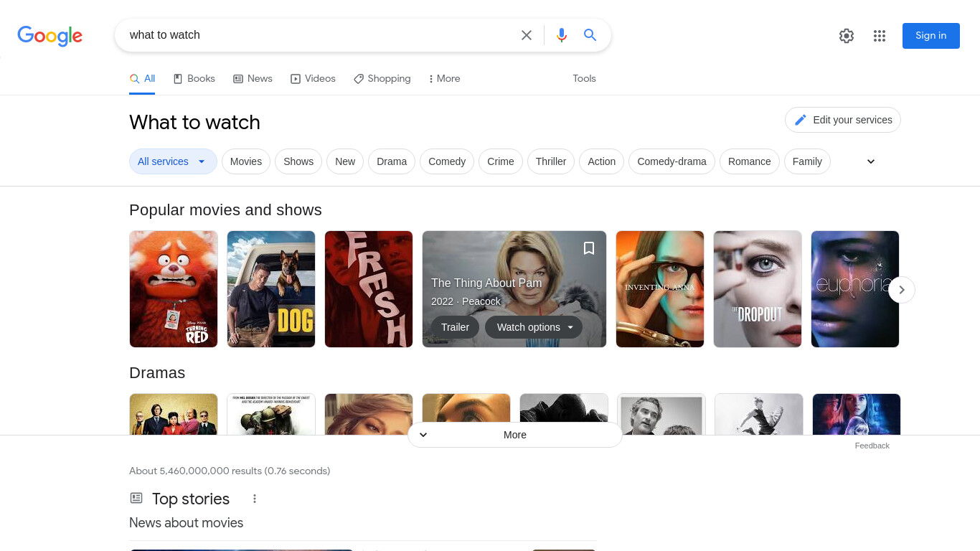Filter by Family chip

(x=807, y=161)
